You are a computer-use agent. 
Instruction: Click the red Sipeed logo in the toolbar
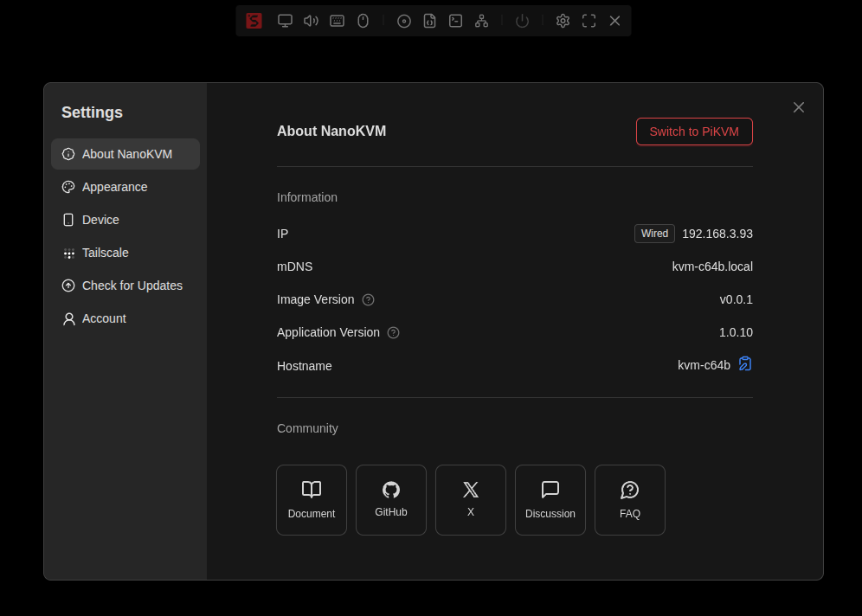(x=254, y=21)
